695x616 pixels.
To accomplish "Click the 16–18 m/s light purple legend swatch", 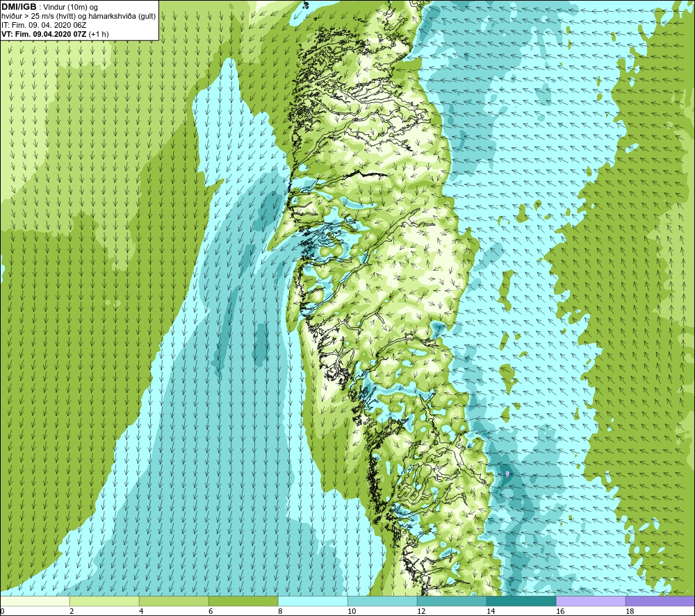I will [591, 601].
